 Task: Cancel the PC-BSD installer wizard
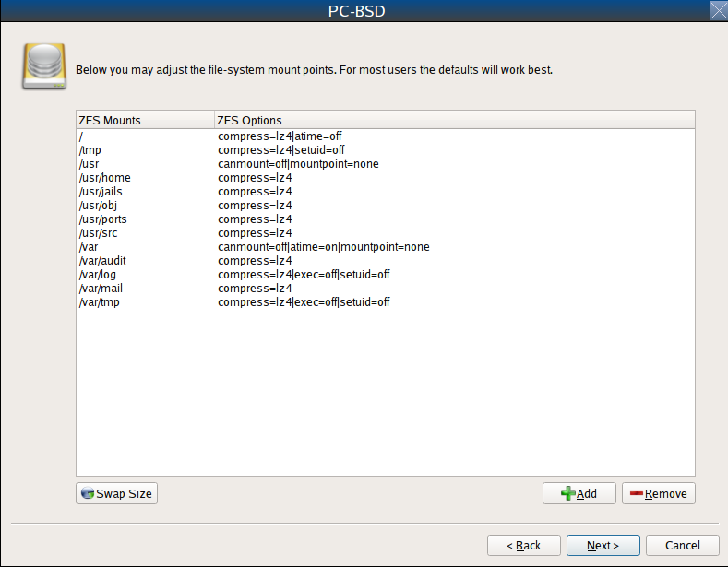(x=683, y=545)
